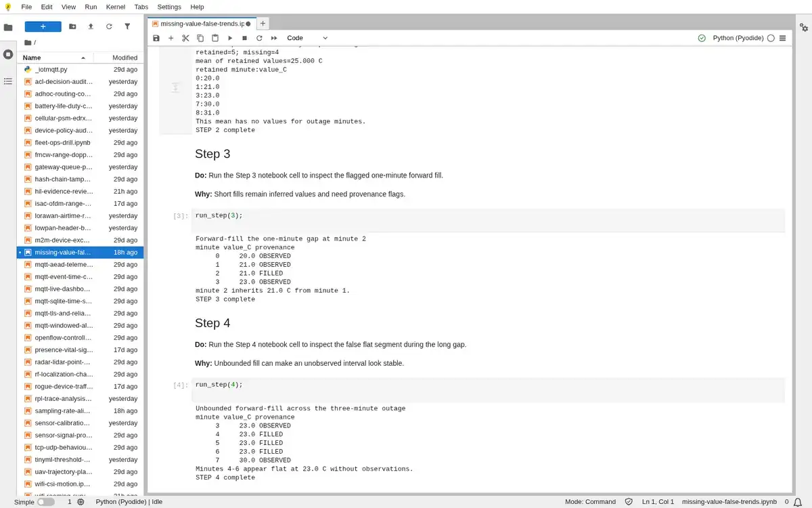Image resolution: width=812 pixels, height=508 pixels.
Task: Collapse the scrolled output toggle icon
Action: (x=175, y=87)
